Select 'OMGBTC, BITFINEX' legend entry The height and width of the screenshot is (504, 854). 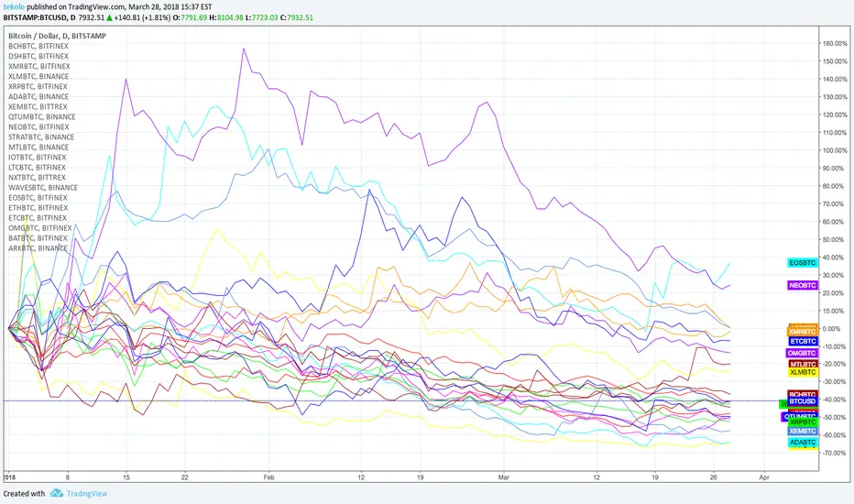(x=39, y=228)
